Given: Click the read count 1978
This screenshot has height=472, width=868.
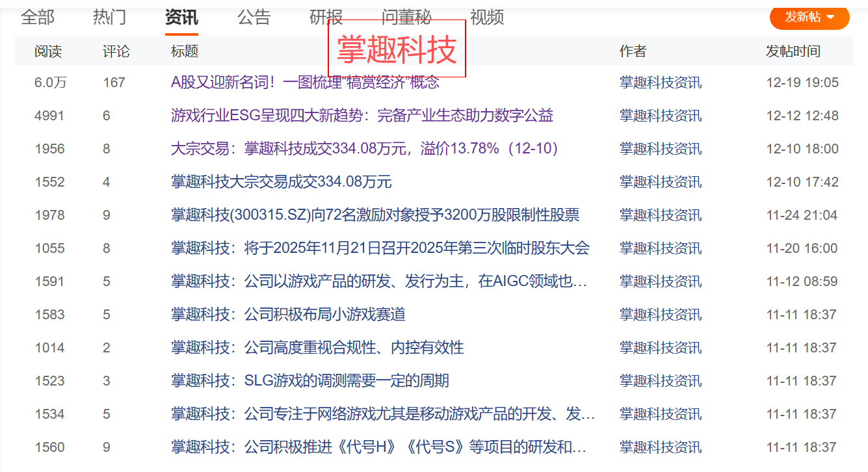Looking at the screenshot, I should (49, 215).
